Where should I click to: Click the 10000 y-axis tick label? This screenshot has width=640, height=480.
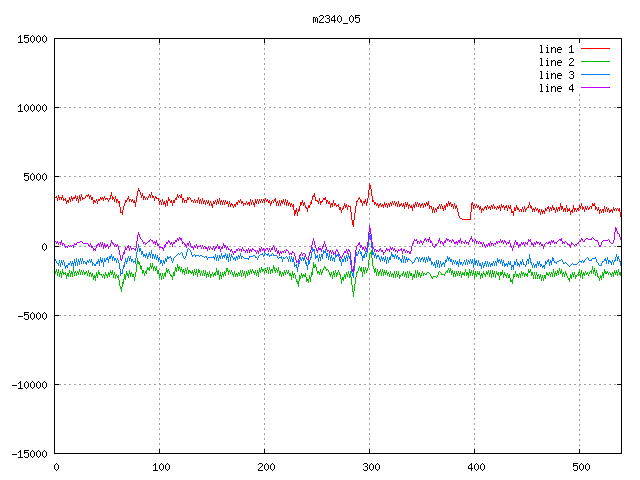click(32, 108)
